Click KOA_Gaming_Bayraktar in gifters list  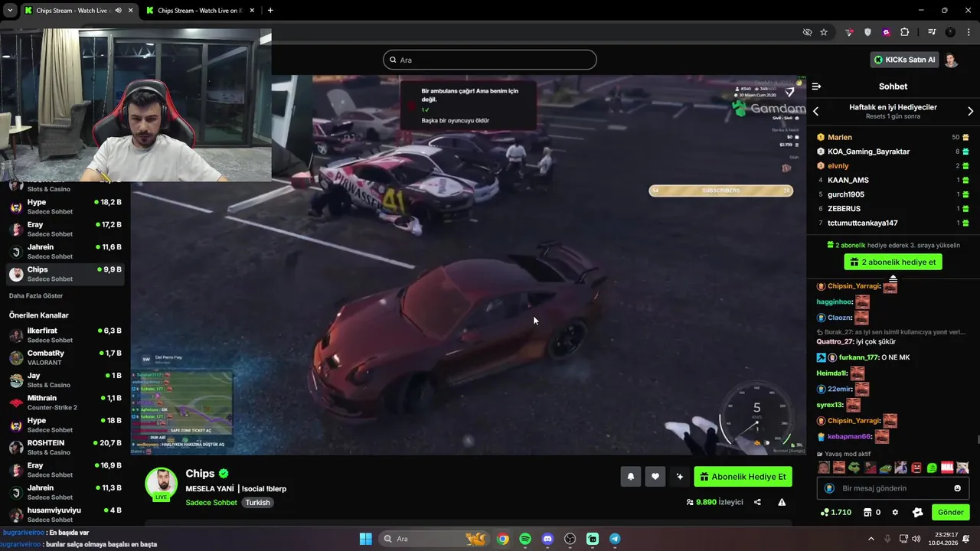[868, 152]
